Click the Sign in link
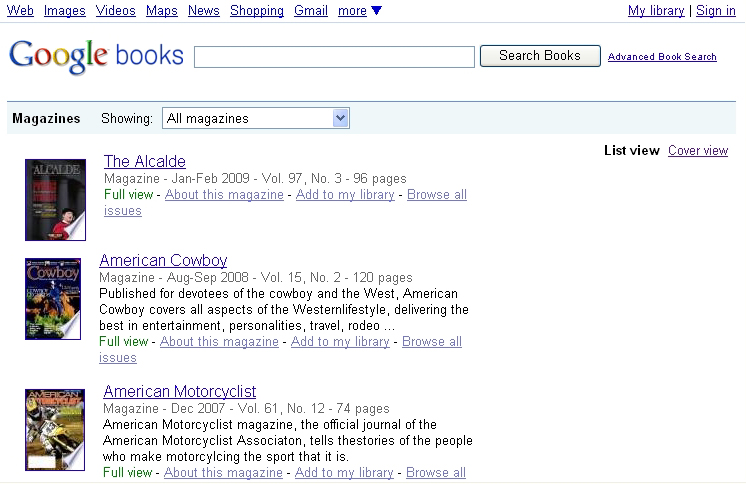This screenshot has height=484, width=746. click(x=716, y=10)
